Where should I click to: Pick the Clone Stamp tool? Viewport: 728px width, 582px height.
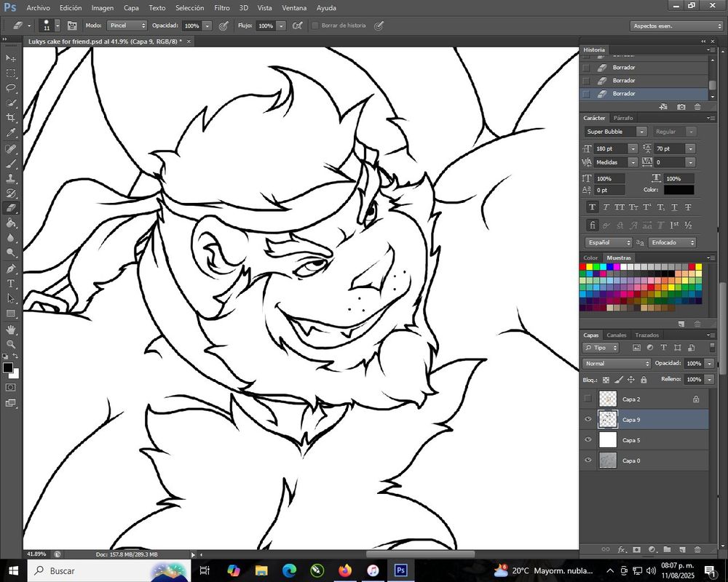(x=11, y=178)
